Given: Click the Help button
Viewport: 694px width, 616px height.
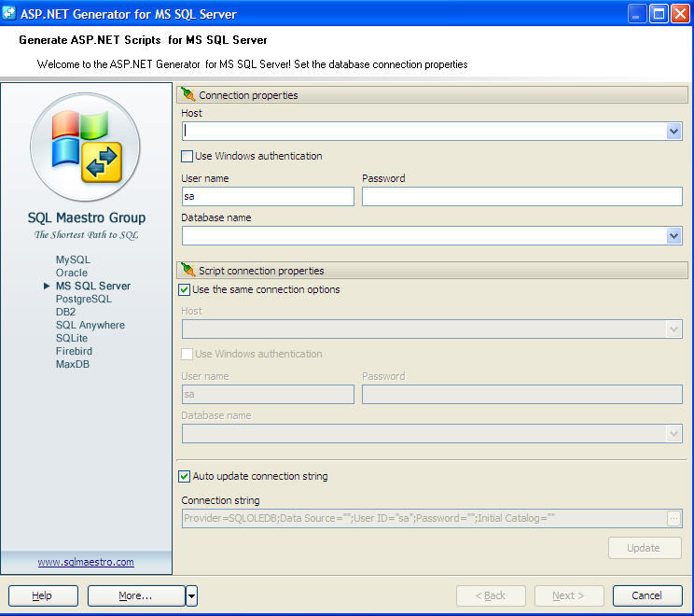Looking at the screenshot, I should click(43, 596).
